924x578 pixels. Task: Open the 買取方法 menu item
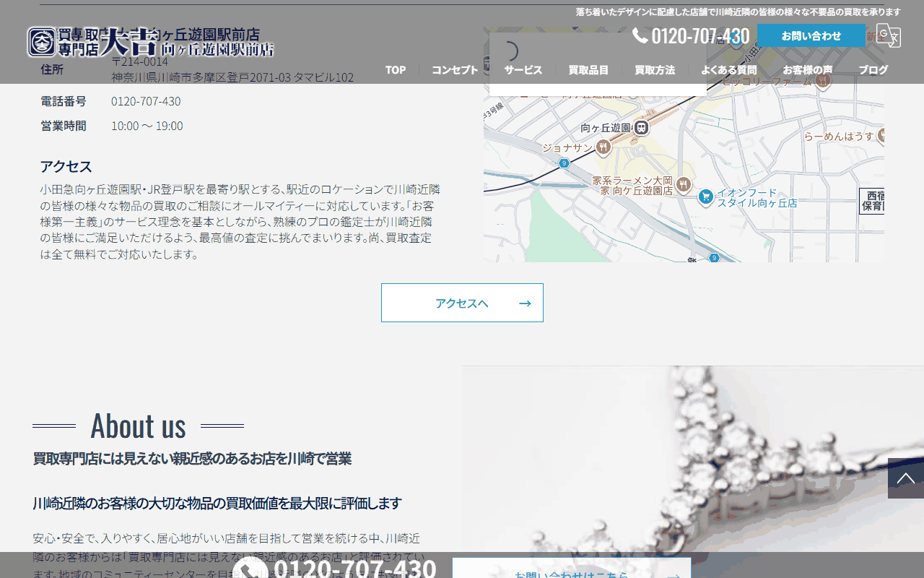655,70
